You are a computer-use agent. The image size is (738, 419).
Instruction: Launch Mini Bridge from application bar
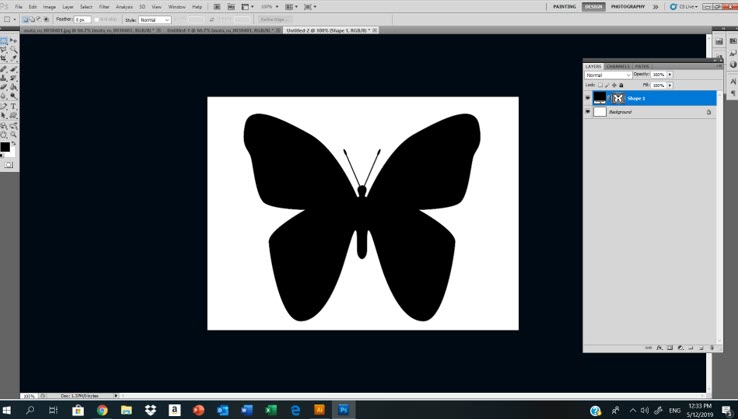pyautogui.click(x=231, y=7)
